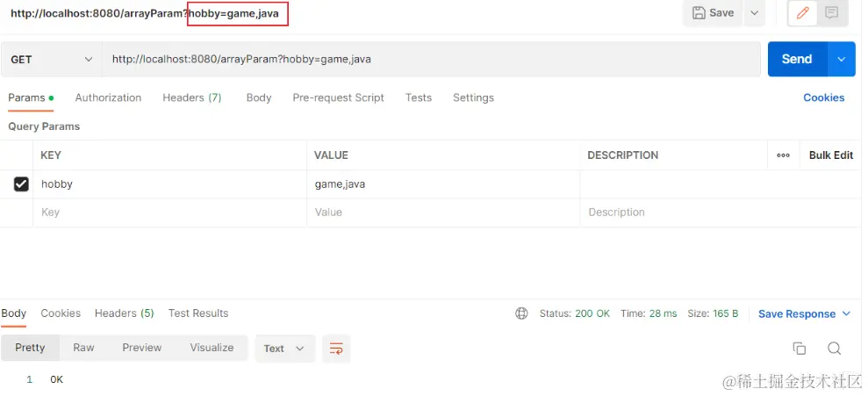Open the request Body tab
Image resolution: width=868 pixels, height=396 pixels.
pyautogui.click(x=259, y=98)
